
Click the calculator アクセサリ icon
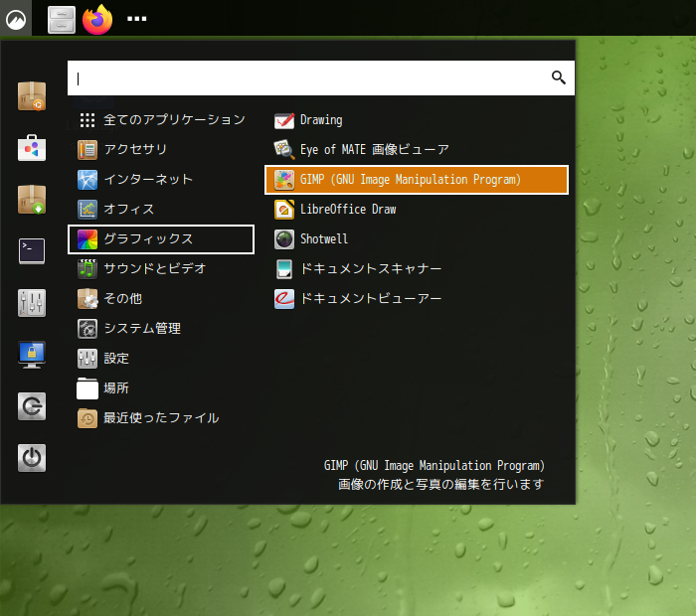[87, 150]
